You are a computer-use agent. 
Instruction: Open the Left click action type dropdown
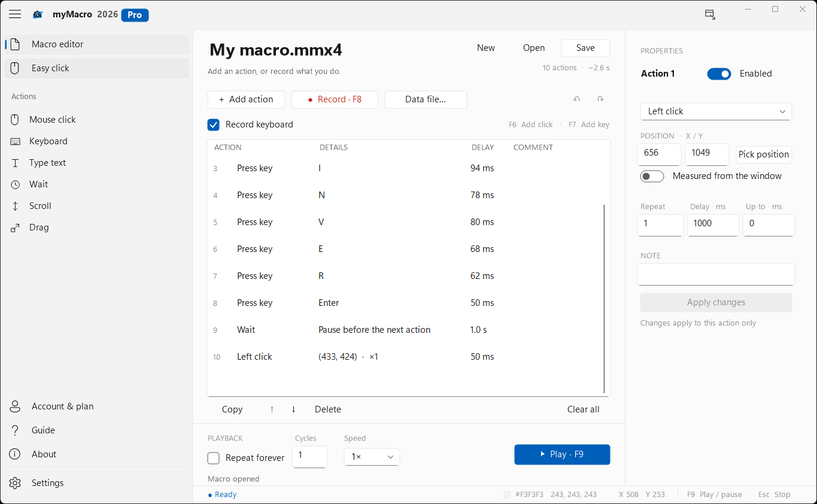click(x=716, y=111)
